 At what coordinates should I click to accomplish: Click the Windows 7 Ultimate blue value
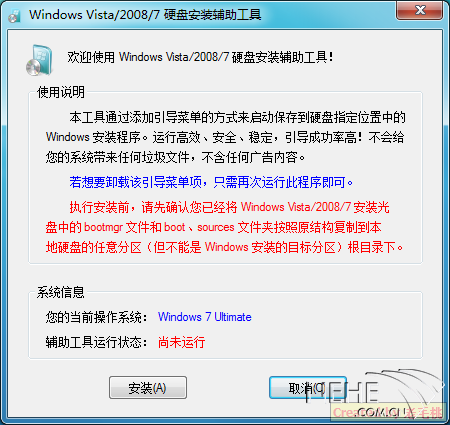pyautogui.click(x=205, y=317)
